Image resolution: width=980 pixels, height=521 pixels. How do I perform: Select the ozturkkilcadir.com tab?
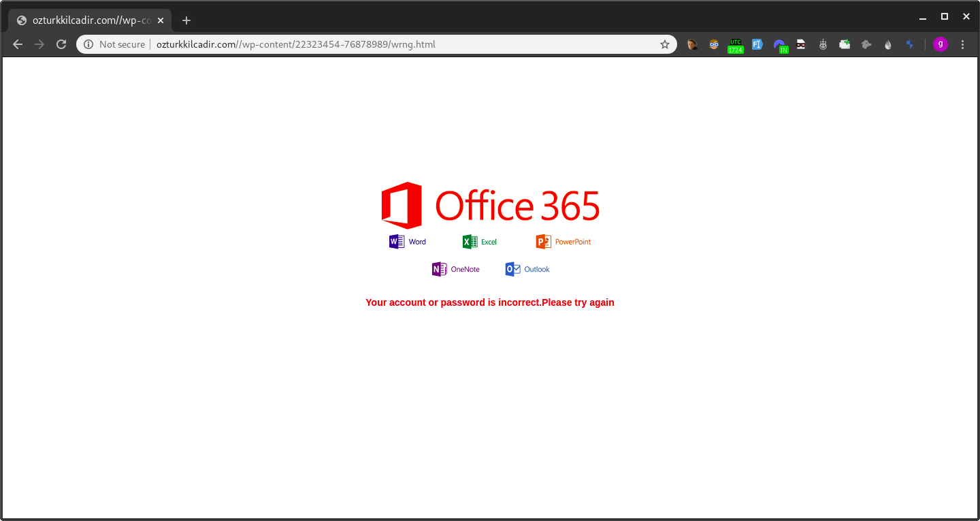tap(90, 20)
